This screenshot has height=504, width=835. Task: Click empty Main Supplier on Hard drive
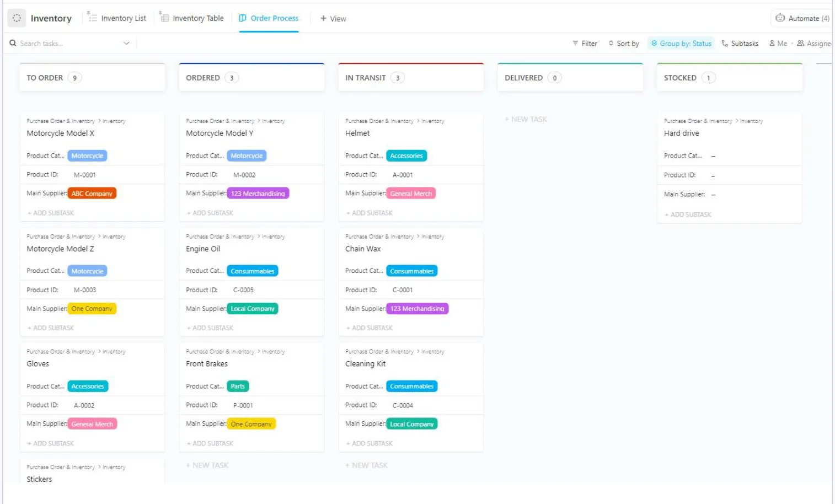713,195
